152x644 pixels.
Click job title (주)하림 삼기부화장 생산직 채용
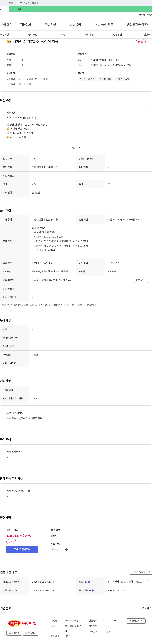pos(32,41)
